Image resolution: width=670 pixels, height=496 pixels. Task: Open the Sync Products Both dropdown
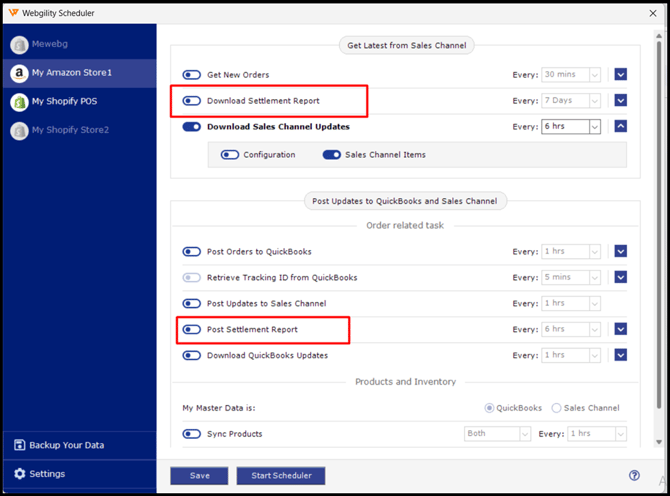(497, 434)
